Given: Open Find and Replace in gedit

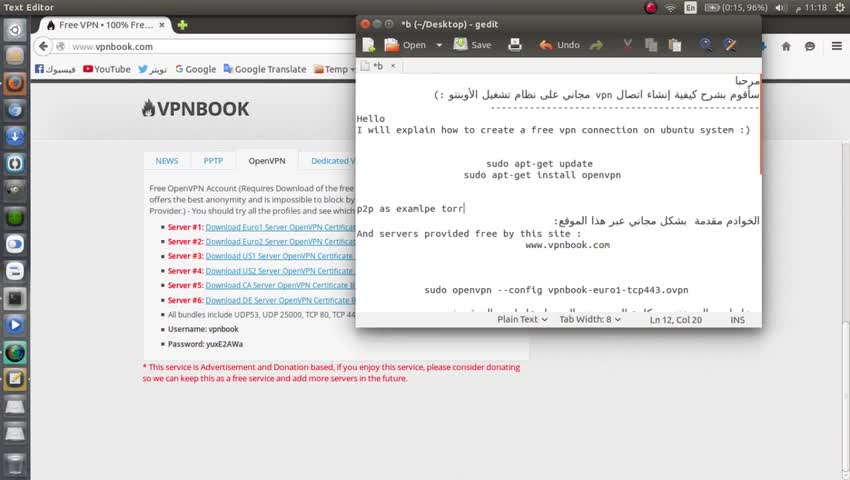Looking at the screenshot, I should pos(730,45).
